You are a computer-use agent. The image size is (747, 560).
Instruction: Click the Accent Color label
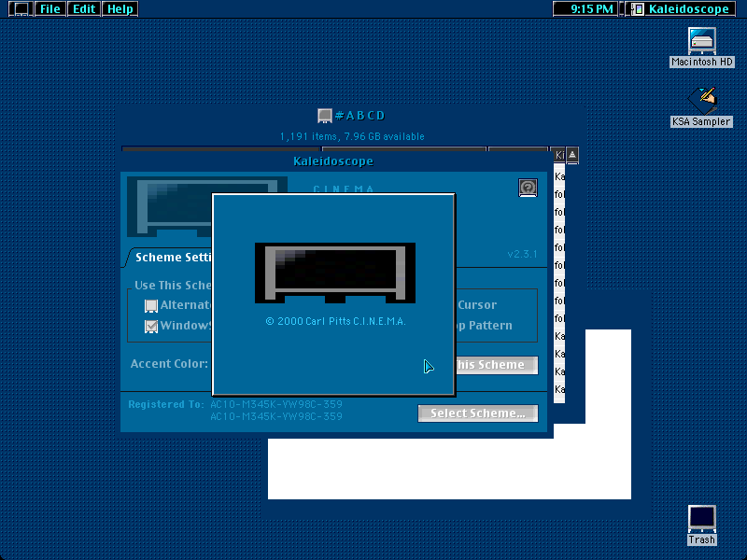169,364
